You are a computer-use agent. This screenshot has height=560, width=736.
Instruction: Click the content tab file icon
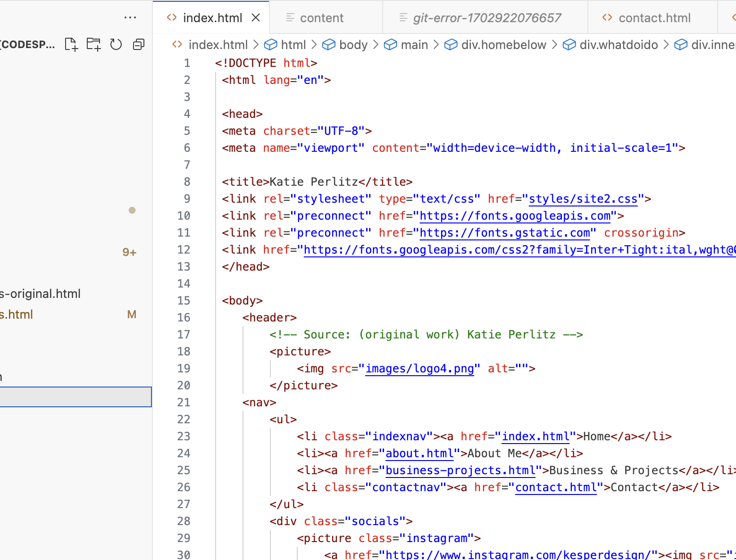click(x=290, y=17)
